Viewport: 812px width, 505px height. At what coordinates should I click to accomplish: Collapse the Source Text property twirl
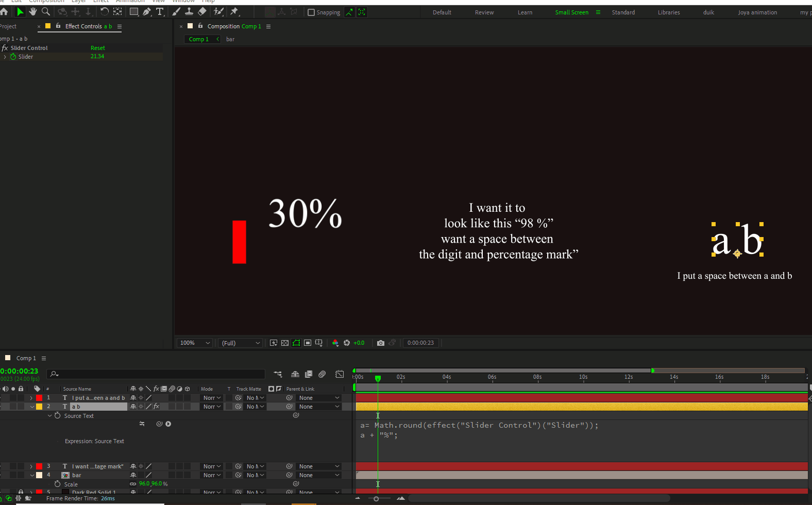50,415
